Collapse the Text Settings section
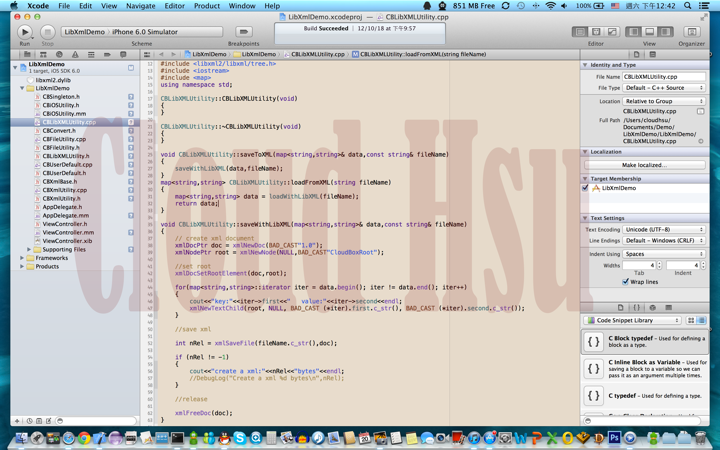The height and width of the screenshot is (450, 720). click(x=585, y=218)
